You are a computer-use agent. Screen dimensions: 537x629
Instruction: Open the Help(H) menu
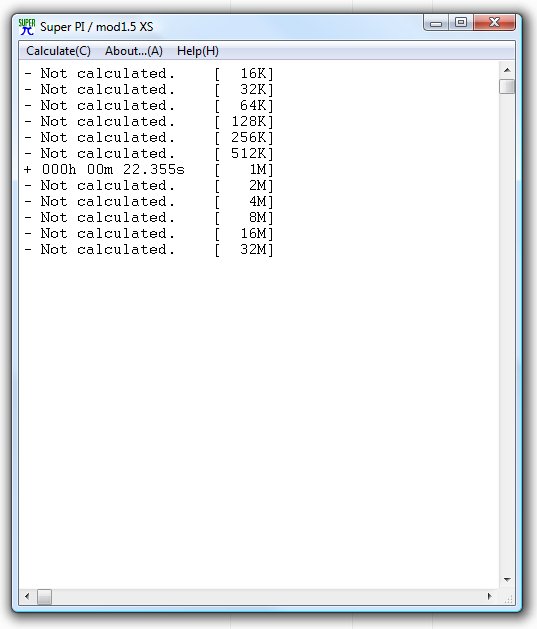pyautogui.click(x=198, y=51)
